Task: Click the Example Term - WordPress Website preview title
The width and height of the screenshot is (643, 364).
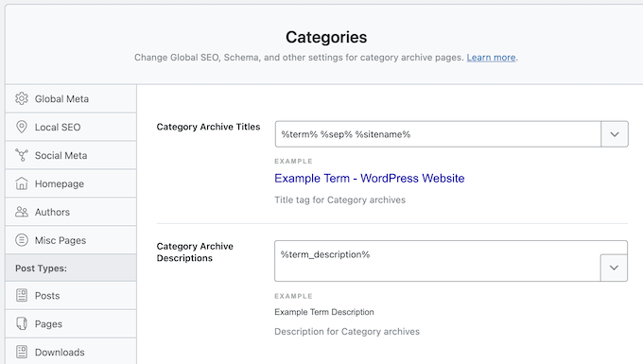Action: coord(370,179)
